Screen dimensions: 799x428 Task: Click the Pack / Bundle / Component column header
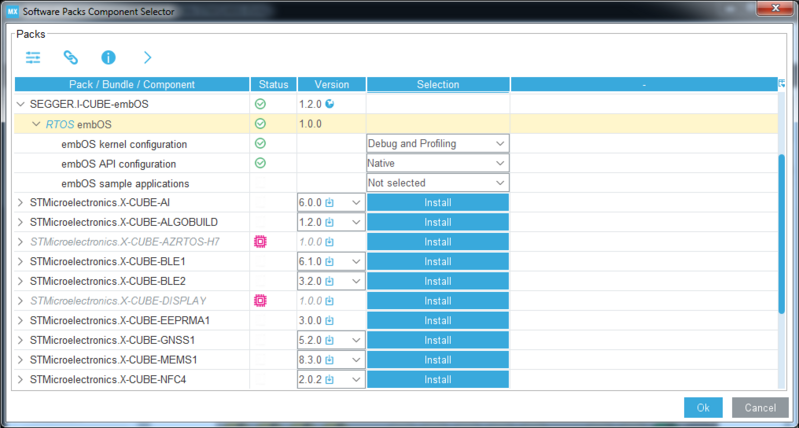coord(132,85)
